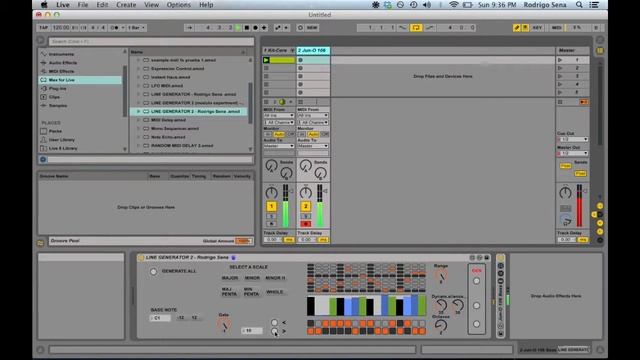
Task: Click the radio button next to '<'
Action: click(274, 322)
